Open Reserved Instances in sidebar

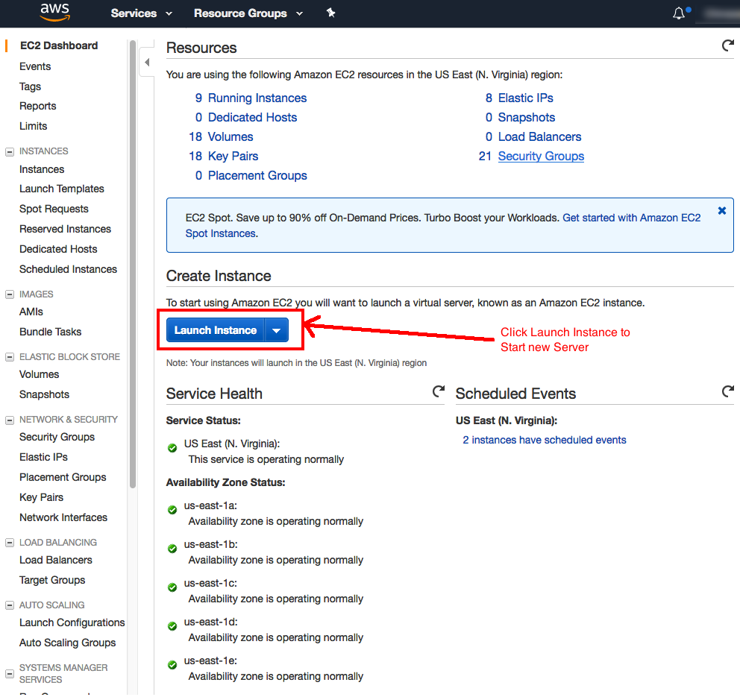[65, 230]
